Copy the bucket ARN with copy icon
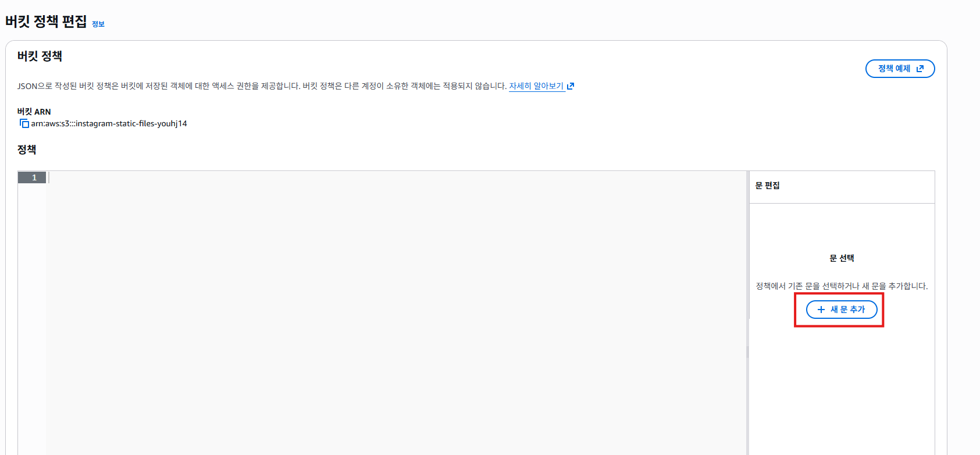980x455 pixels. (x=24, y=123)
